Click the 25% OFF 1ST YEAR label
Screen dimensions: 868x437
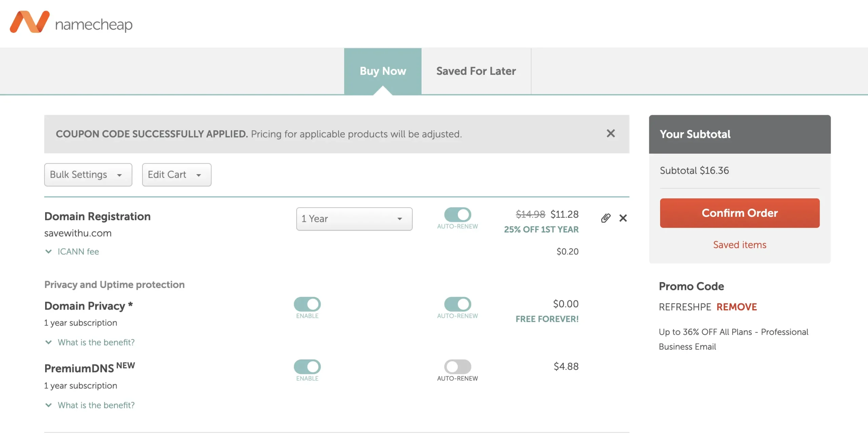pos(541,229)
